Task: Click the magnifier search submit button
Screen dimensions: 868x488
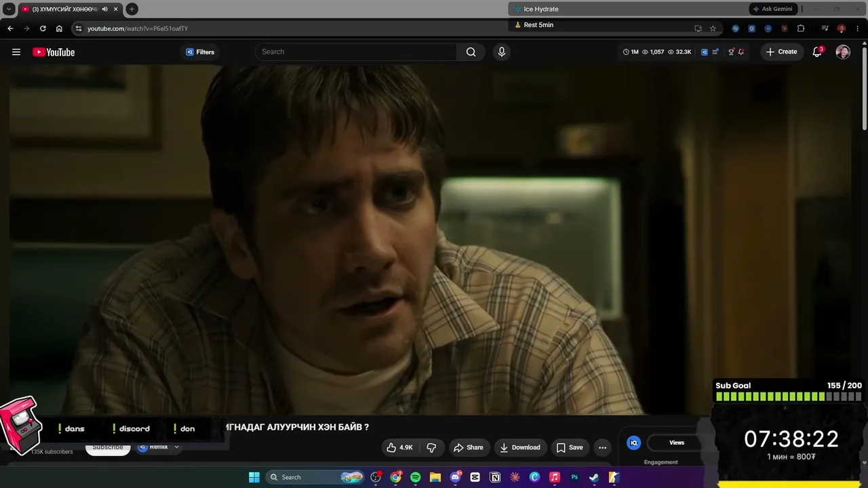Action: pyautogui.click(x=471, y=52)
